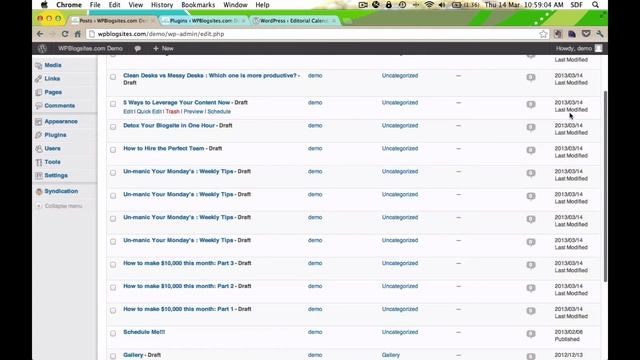Screen dimensions: 640x360
Task: Open the WordPress logo menu
Action: [42, 49]
